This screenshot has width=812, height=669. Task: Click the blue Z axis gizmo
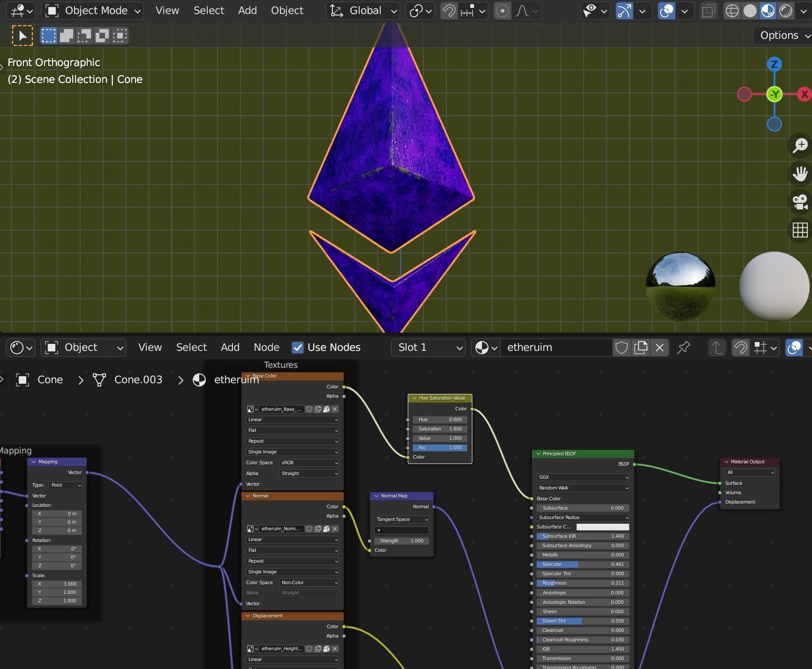pos(774,64)
